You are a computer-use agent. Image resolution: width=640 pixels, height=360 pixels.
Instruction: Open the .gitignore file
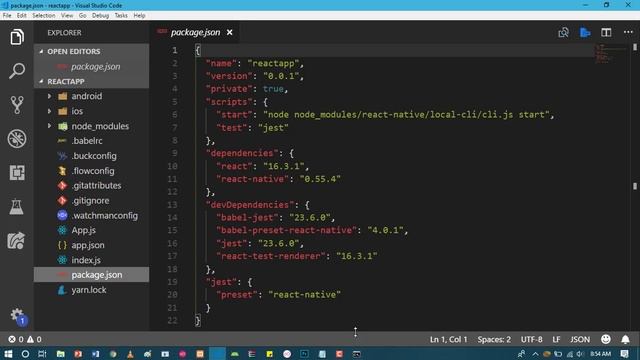[x=91, y=200]
